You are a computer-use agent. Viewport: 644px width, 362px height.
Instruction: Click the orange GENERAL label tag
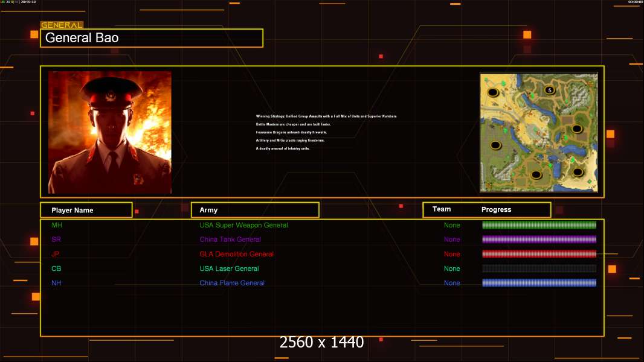[62, 25]
